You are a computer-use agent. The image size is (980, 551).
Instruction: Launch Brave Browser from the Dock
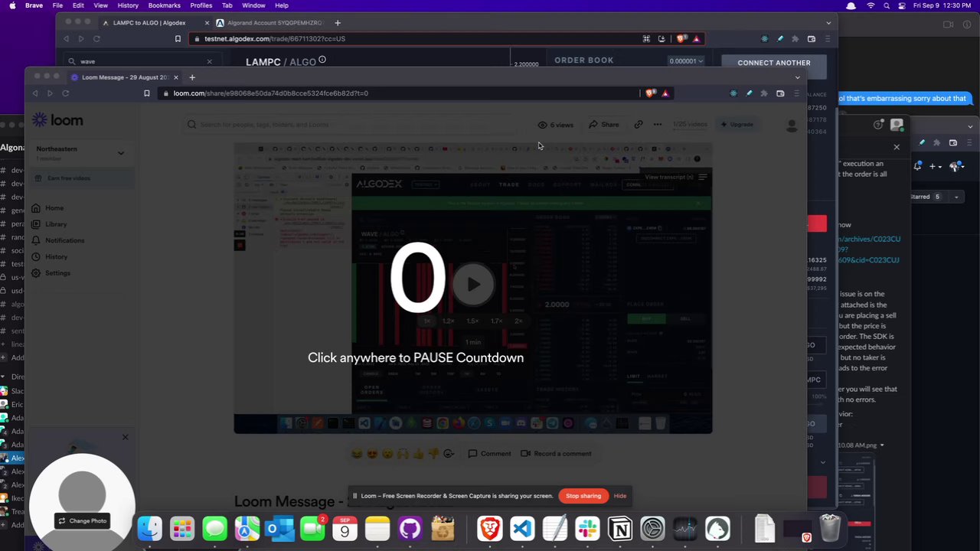(490, 529)
